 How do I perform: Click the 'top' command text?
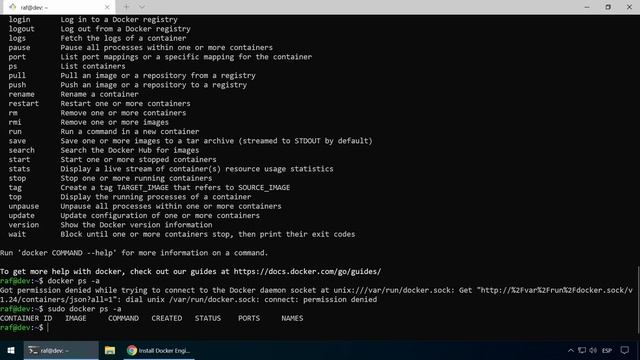(15, 197)
